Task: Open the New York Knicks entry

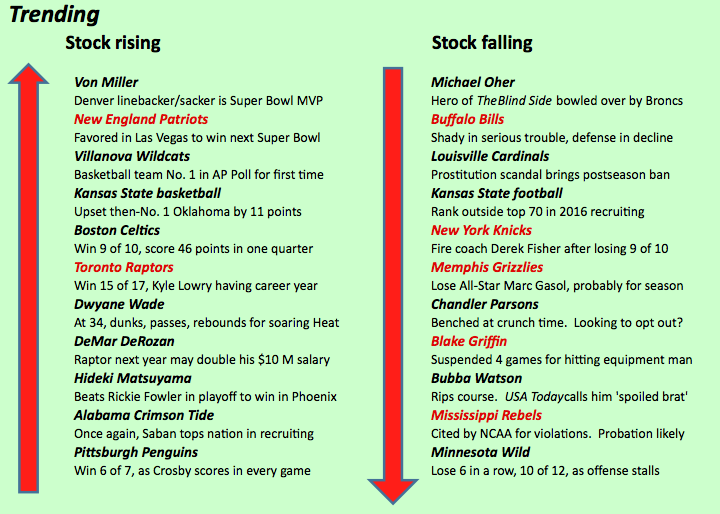Action: (481, 230)
